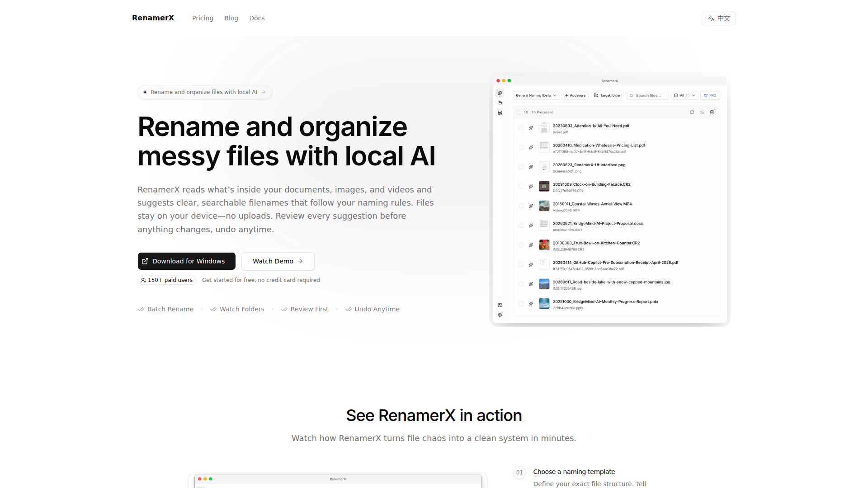Open the Docs page
The width and height of the screenshot is (868, 488).
pos(257,18)
